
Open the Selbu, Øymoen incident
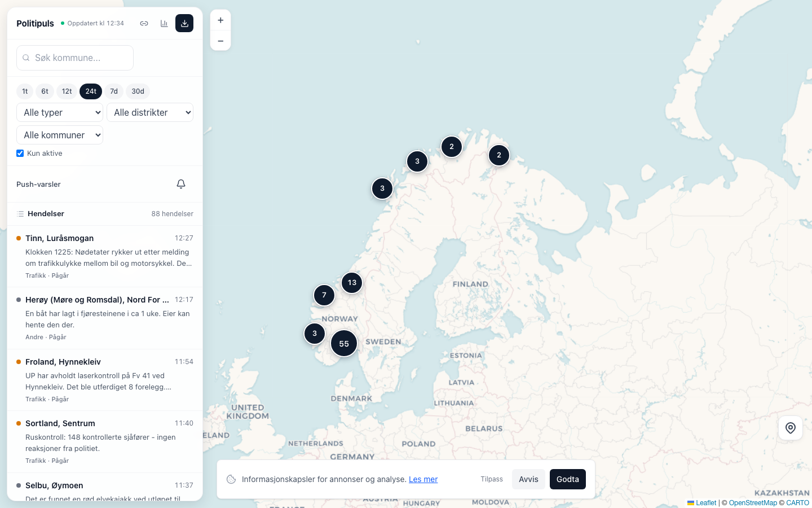pos(105,487)
